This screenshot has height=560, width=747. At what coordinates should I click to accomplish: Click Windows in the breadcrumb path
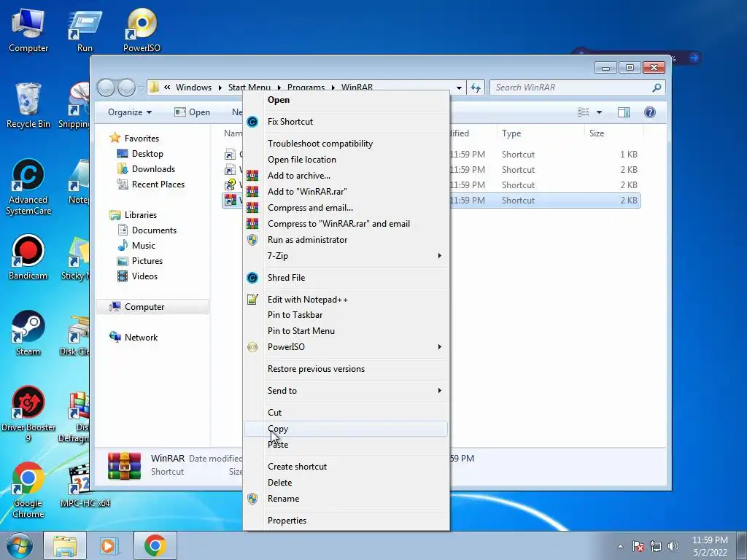tap(193, 87)
